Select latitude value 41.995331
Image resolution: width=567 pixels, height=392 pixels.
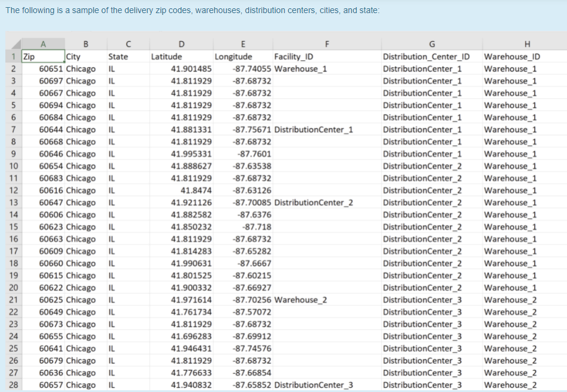(x=181, y=154)
